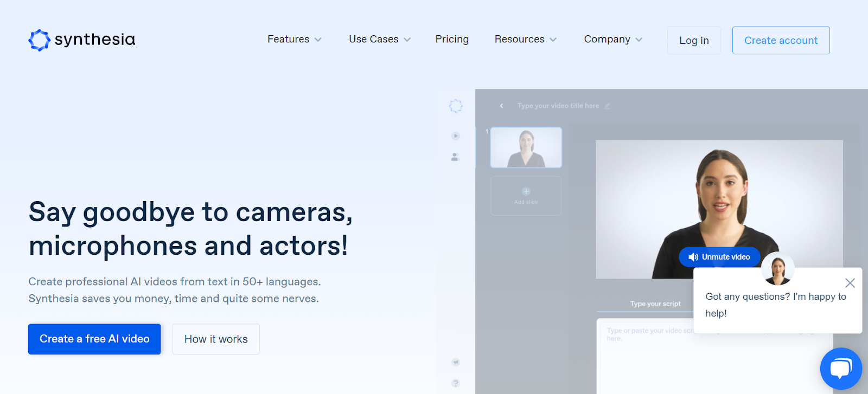The width and height of the screenshot is (868, 394).
Task: Click the Log in button
Action: click(x=694, y=40)
